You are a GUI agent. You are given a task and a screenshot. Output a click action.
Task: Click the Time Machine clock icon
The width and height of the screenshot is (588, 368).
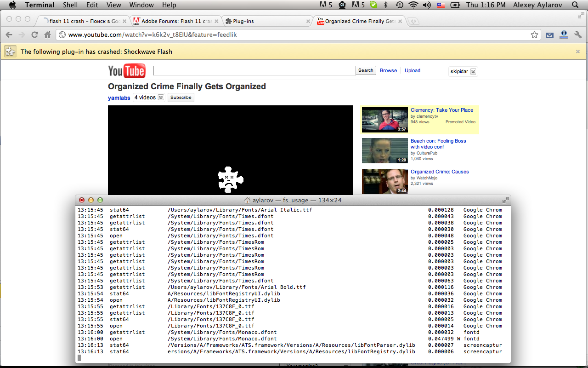click(399, 5)
